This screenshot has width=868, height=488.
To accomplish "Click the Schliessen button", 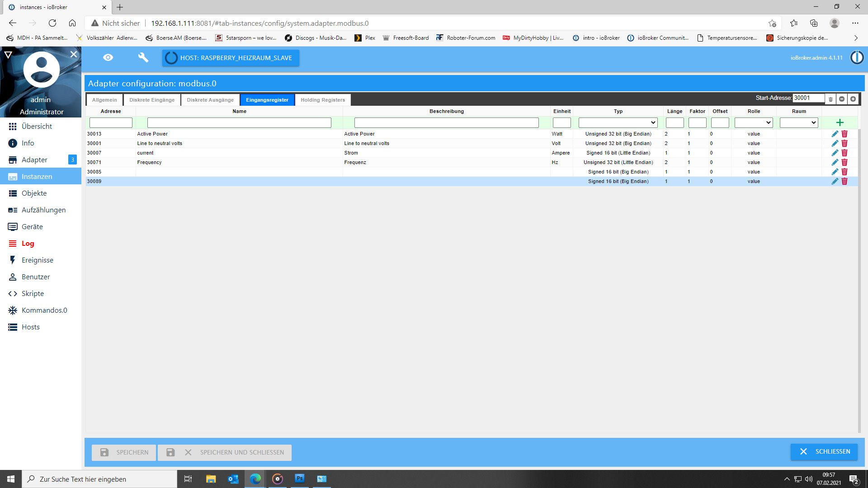I will pos(824,451).
